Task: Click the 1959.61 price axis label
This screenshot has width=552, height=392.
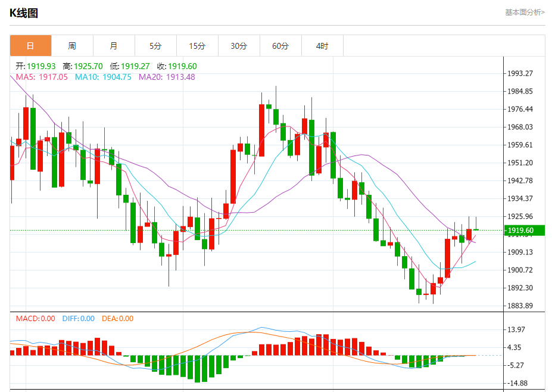Action: pos(520,145)
